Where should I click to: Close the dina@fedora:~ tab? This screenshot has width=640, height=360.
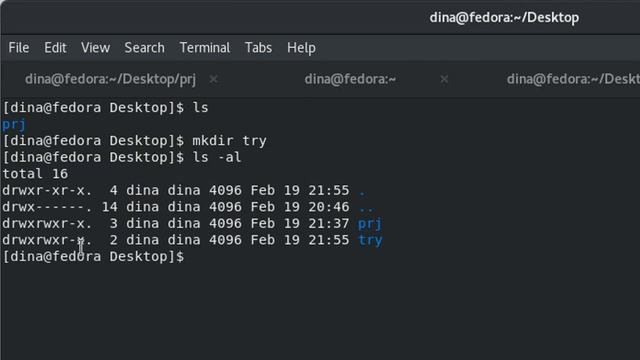click(444, 79)
